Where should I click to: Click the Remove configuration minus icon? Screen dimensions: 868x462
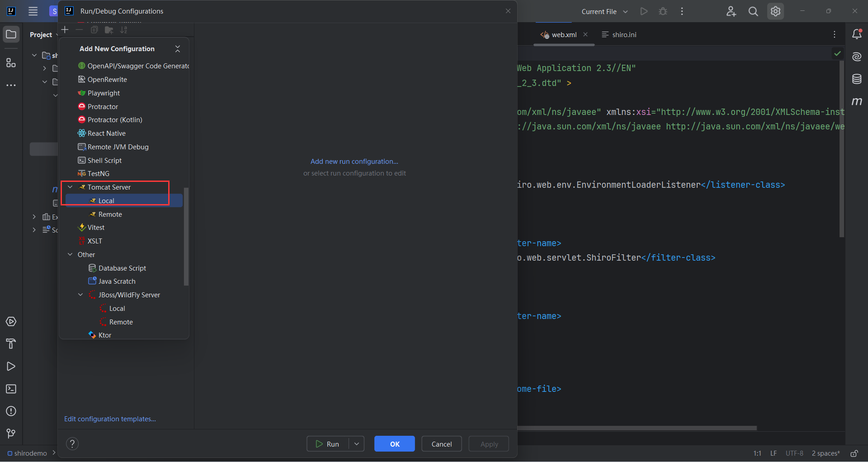79,30
